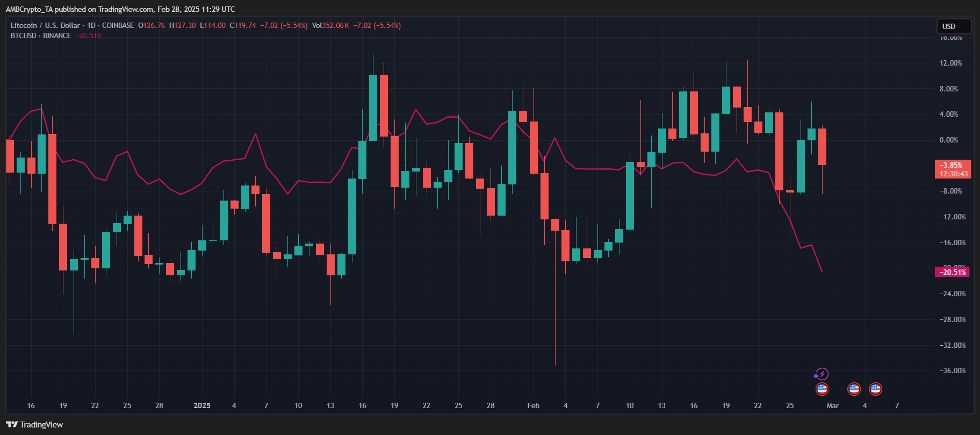The height and width of the screenshot is (435, 980).
Task: Click the 0.00% axis label
Action: click(x=948, y=140)
